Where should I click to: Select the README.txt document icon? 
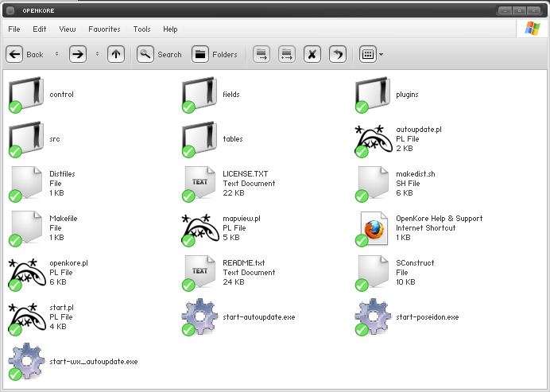click(x=199, y=273)
